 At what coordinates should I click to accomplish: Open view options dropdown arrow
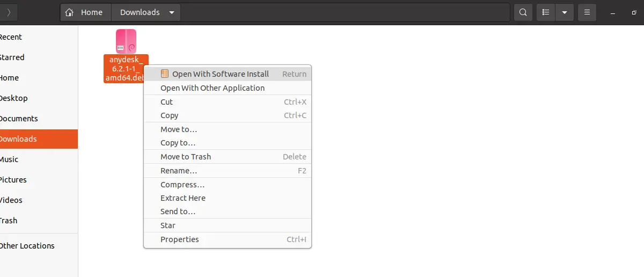tap(564, 12)
